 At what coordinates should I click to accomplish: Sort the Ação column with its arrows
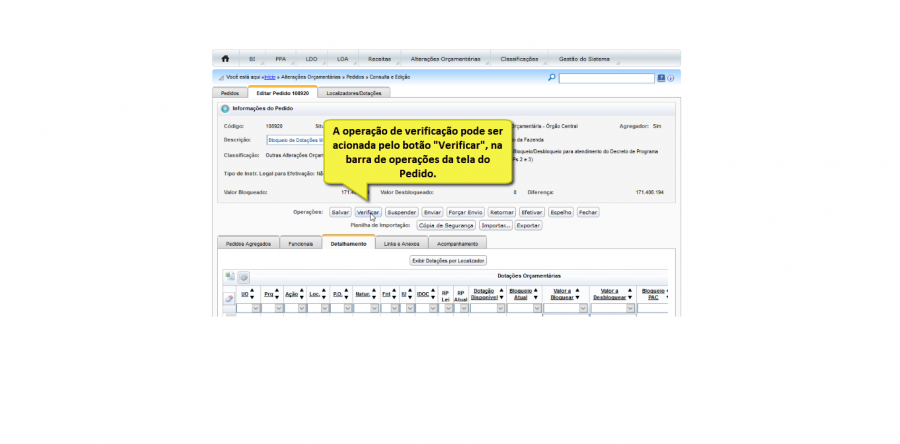point(302,294)
